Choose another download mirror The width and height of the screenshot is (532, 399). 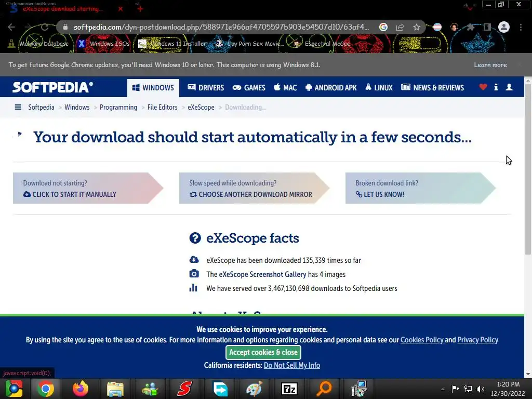click(254, 188)
